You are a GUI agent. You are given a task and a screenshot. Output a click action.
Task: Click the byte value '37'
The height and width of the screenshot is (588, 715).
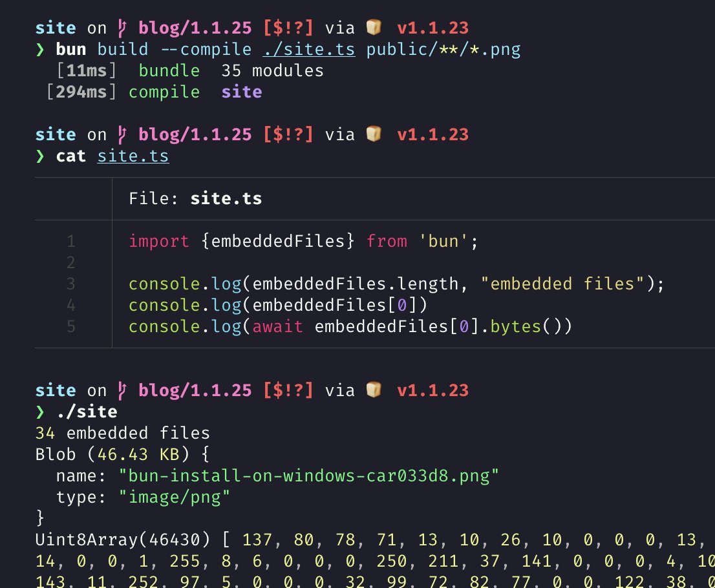click(x=490, y=561)
